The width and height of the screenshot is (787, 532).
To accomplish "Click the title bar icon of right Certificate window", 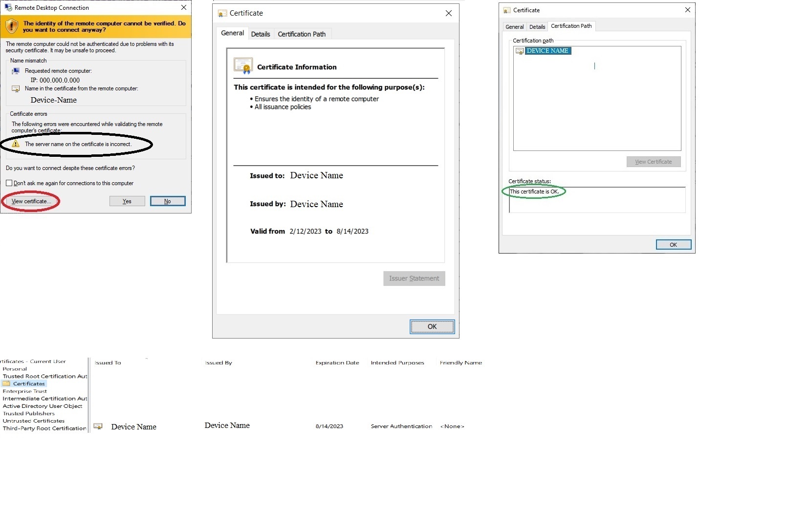I will (507, 10).
